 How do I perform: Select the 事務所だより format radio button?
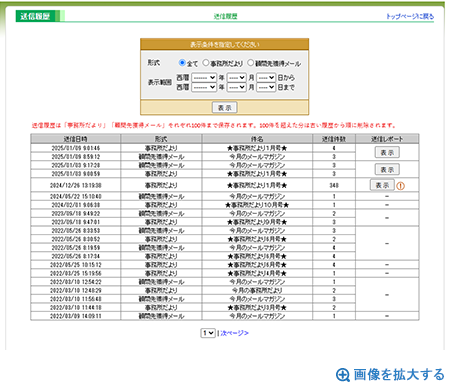coord(206,62)
